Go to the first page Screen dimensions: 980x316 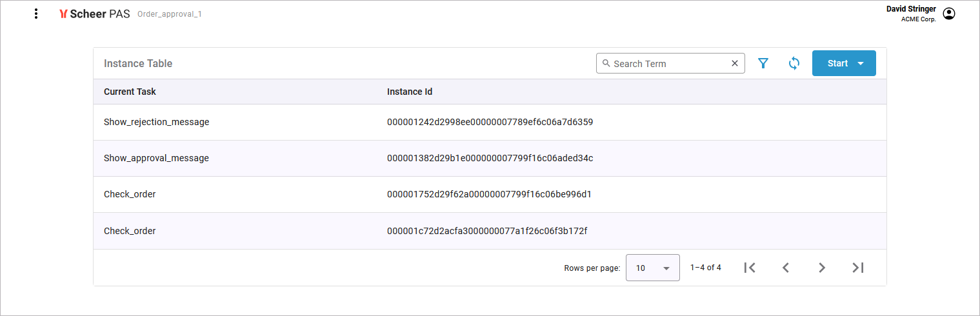point(750,268)
